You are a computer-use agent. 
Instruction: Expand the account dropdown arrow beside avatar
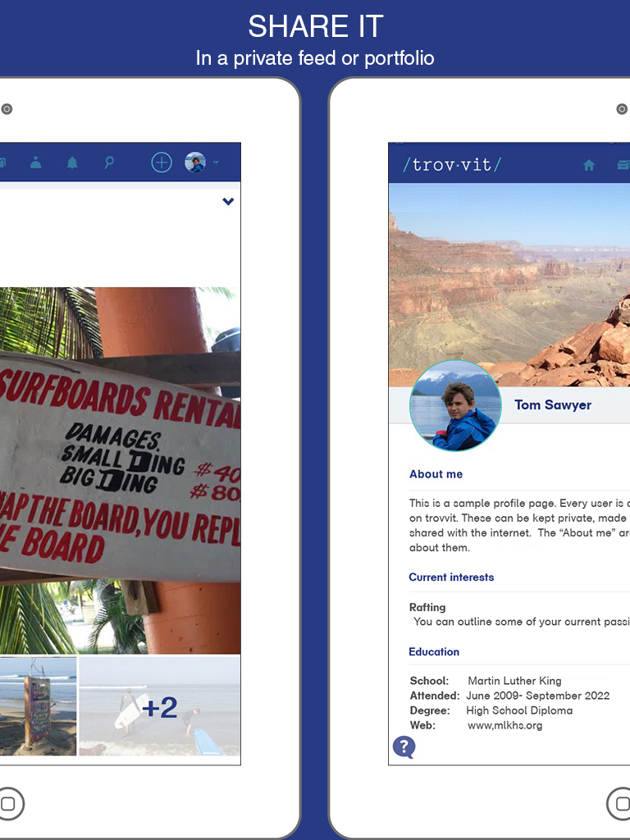click(216, 162)
